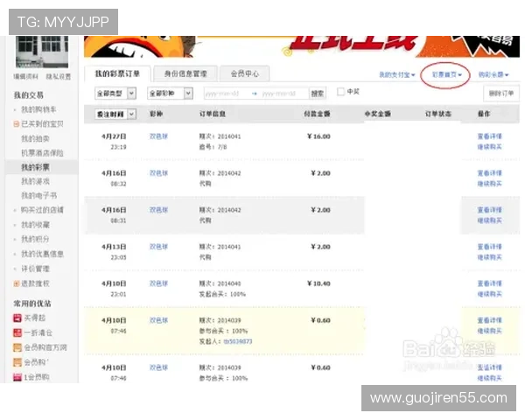Open the 会员购官方网 site icon
The image size is (525, 420).
click(17, 347)
